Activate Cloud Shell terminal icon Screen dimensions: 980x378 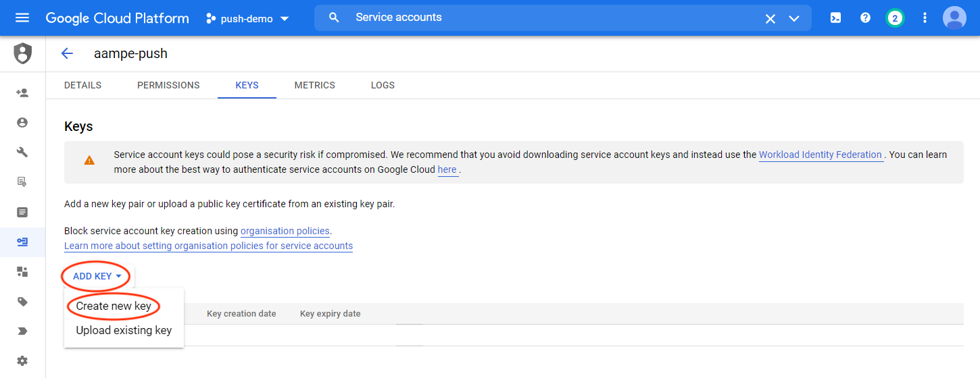click(x=835, y=18)
